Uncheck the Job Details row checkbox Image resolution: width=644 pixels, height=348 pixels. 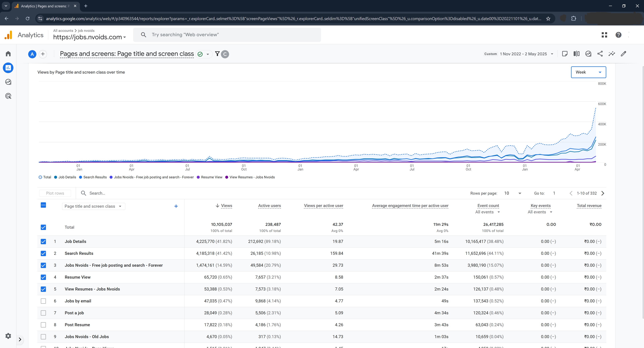coord(43,242)
